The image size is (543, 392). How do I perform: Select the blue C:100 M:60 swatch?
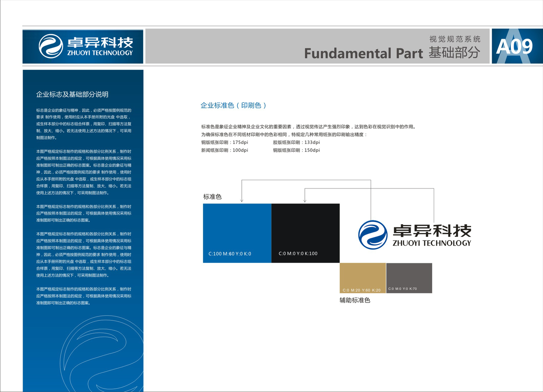[237, 233]
